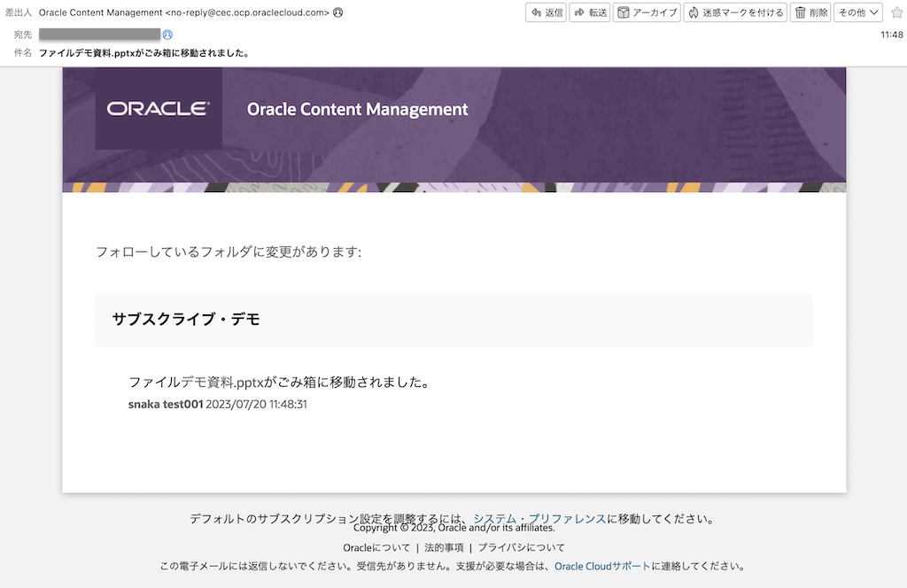Click the redacted recipient address
Viewport: 907px width, 588px height.
tap(99, 35)
